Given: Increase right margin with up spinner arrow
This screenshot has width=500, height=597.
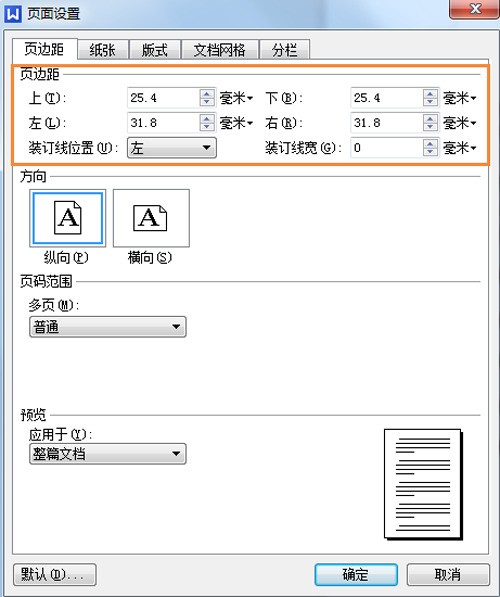Looking at the screenshot, I should coord(430,118).
